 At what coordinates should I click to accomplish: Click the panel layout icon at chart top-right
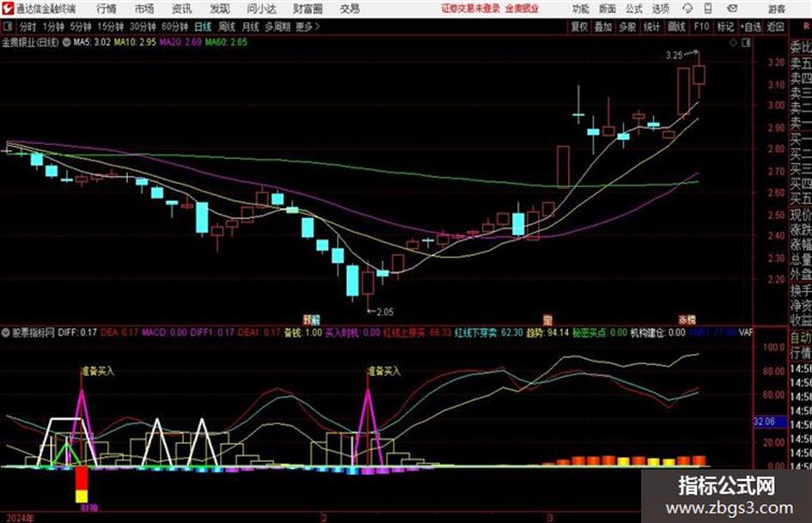[746, 44]
